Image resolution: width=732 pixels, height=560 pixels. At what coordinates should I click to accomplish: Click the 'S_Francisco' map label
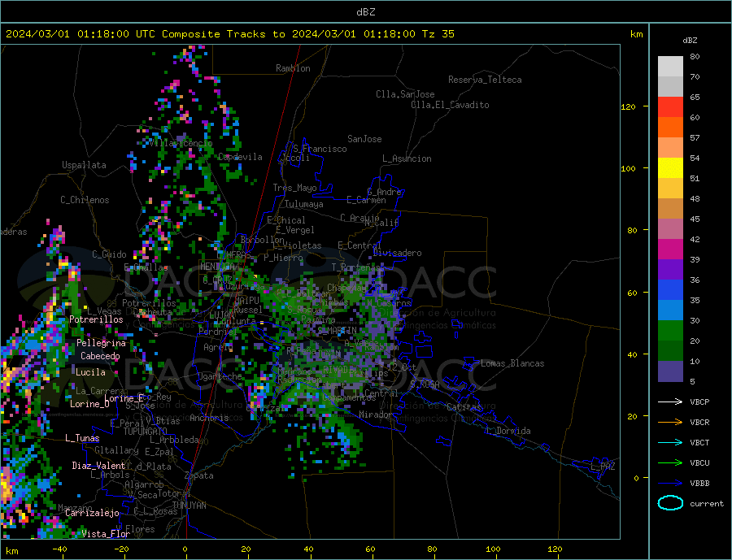(x=320, y=149)
